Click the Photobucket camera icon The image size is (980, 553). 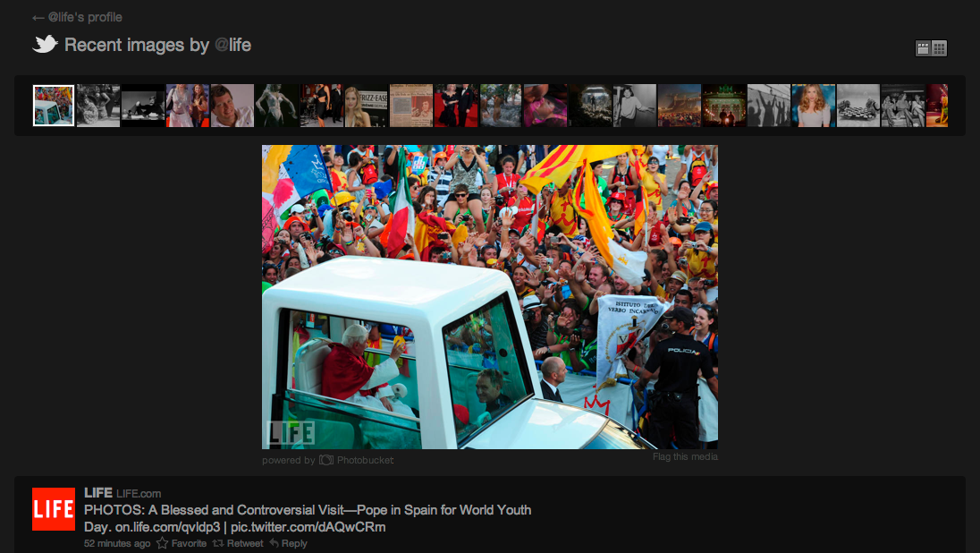(326, 460)
